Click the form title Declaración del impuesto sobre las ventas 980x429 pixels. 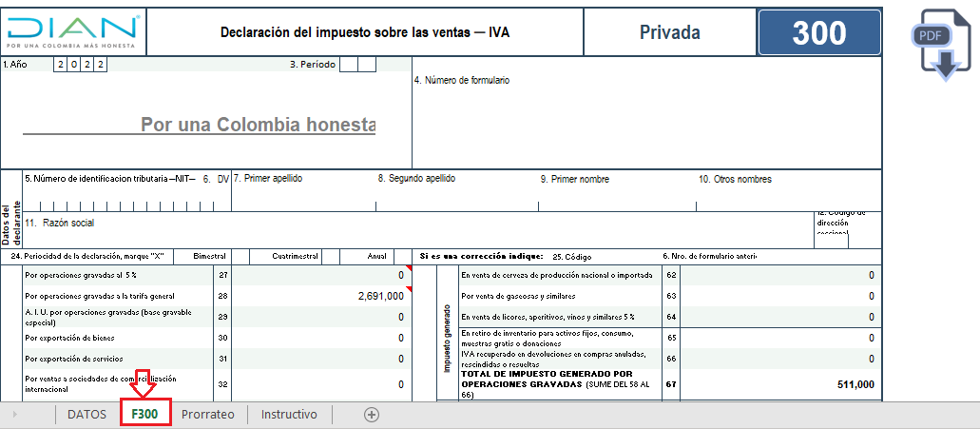click(365, 32)
